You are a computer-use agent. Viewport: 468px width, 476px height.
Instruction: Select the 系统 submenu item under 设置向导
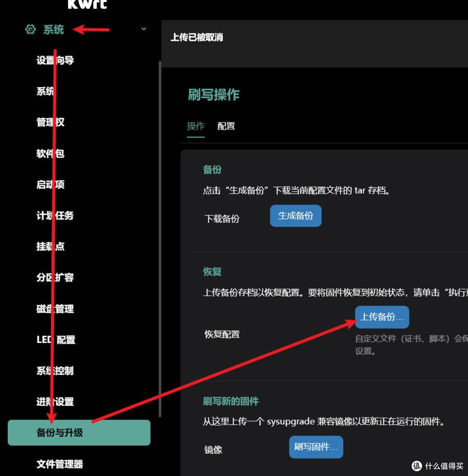tap(45, 91)
